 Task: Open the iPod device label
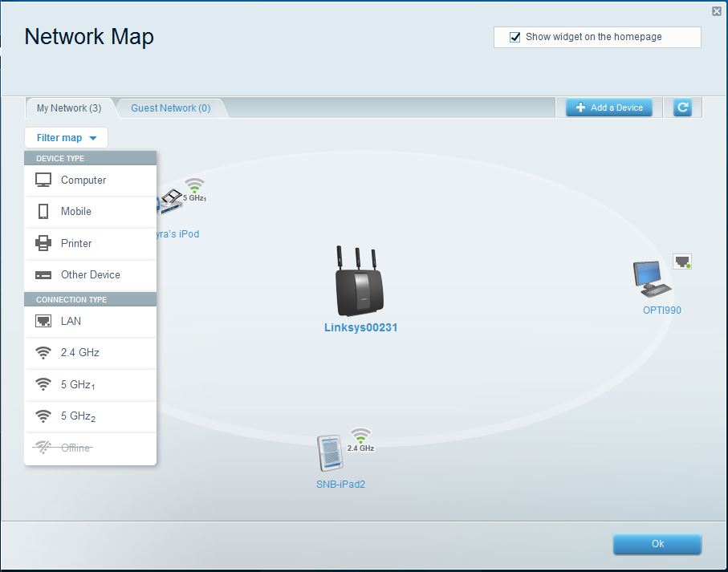pos(178,234)
